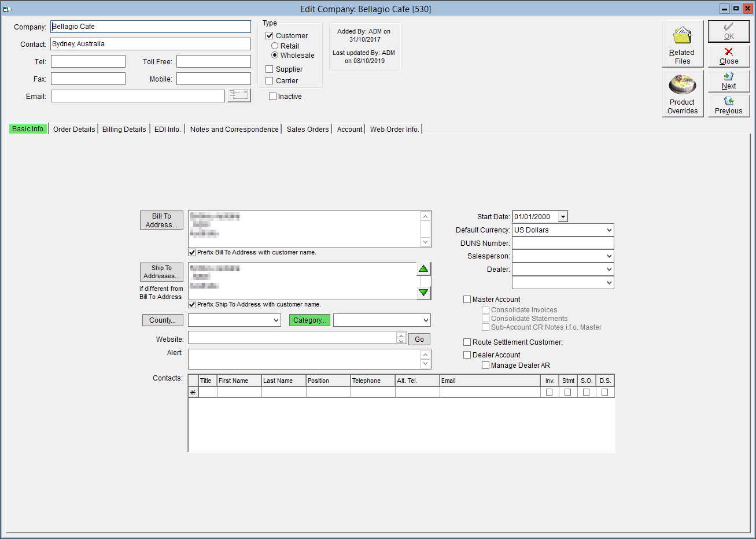
Task: Open Web Order Info. tab
Action: (394, 130)
